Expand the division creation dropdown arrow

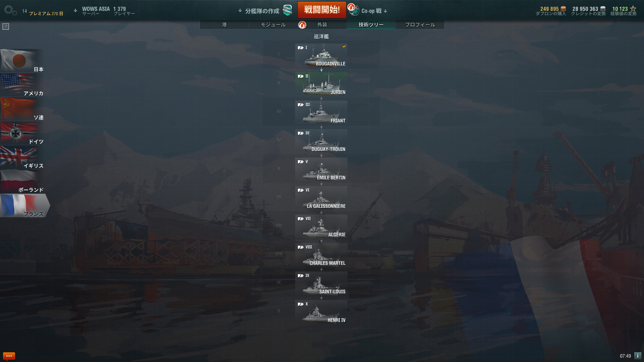[240, 10]
